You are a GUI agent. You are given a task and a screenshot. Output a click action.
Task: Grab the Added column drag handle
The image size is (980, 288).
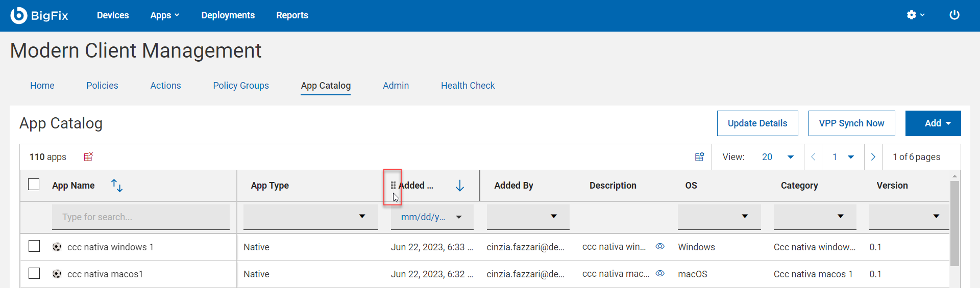point(393,186)
